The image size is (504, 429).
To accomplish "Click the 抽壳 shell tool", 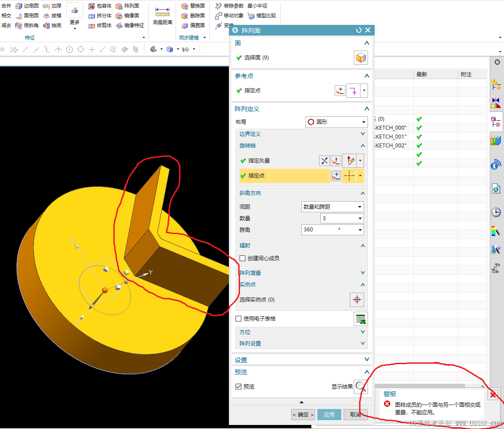I will (52, 25).
